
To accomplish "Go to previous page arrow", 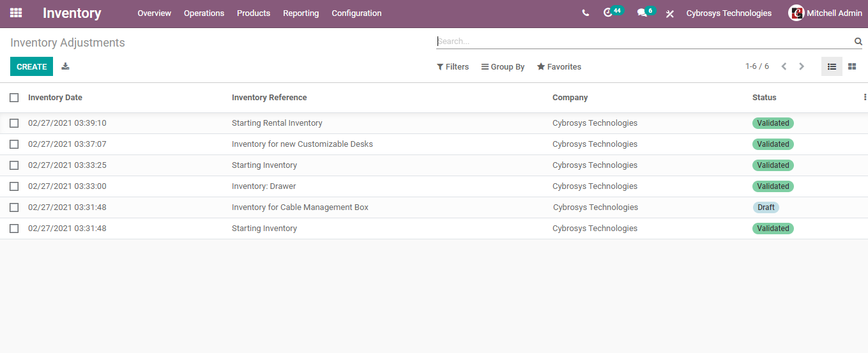I will pos(784,66).
